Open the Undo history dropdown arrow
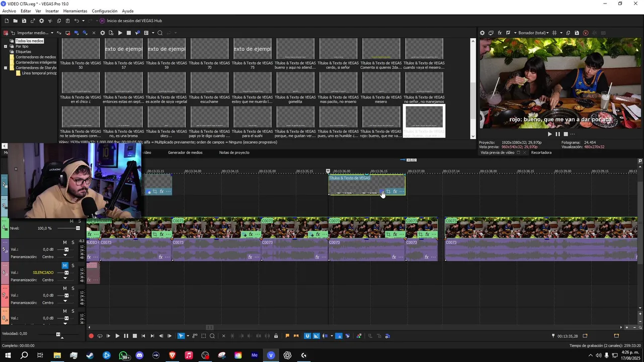This screenshot has height=362, width=644. (83, 21)
